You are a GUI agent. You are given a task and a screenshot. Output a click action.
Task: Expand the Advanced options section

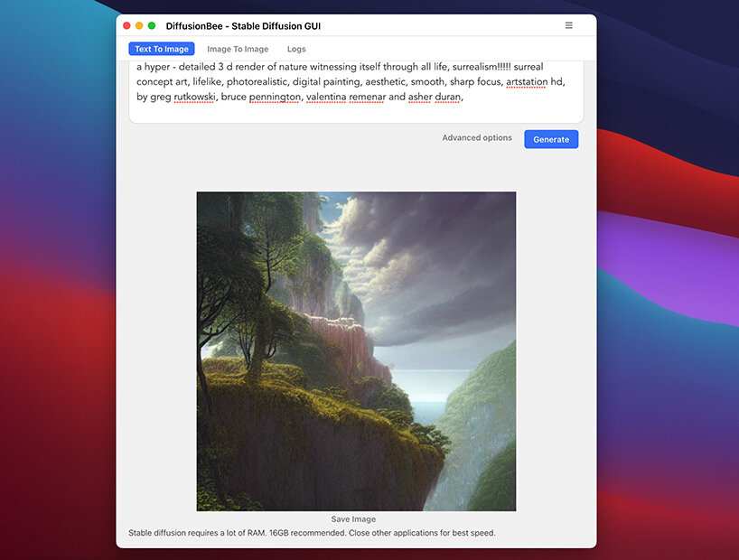coord(477,138)
